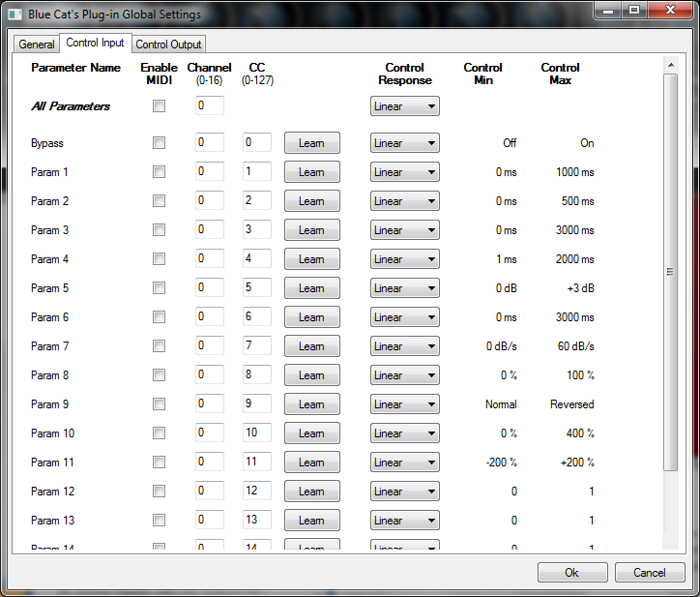Click Bypass Channel input field
Screen dimensions: 700x597
click(210, 142)
